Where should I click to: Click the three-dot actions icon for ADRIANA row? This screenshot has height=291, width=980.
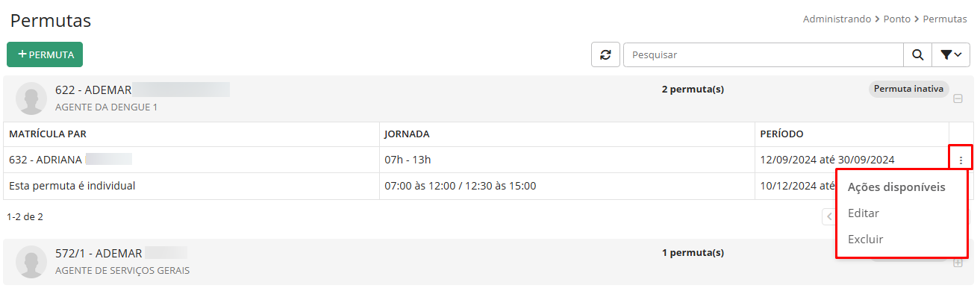click(x=961, y=160)
